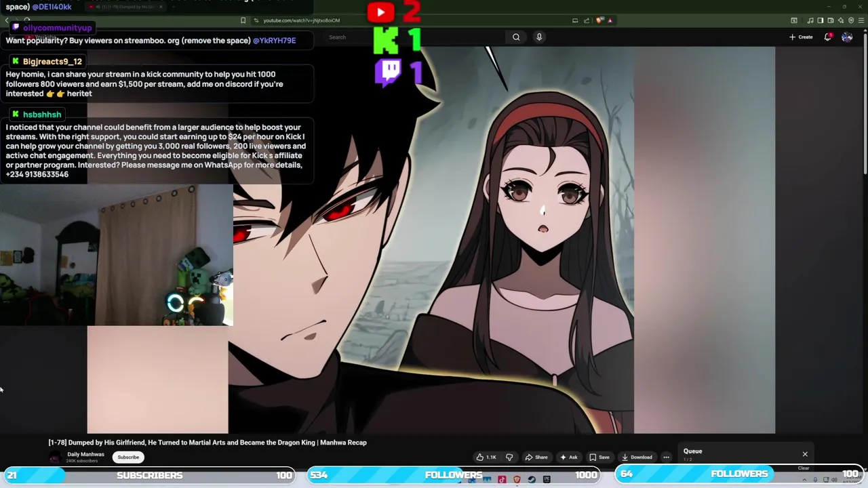The image size is (868, 488).
Task: Download the video
Action: click(x=637, y=457)
